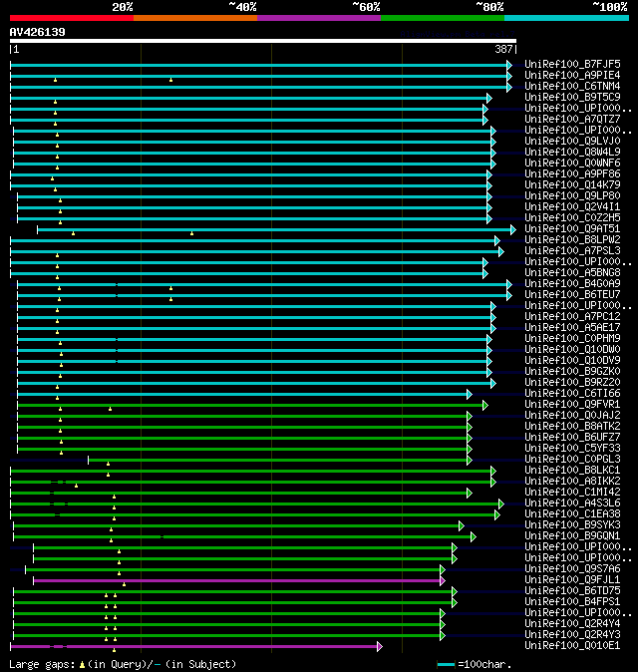This screenshot has width=638, height=672.
Task: Select the UniRef100_C0Z2H5 label
Action: (x=572, y=217)
